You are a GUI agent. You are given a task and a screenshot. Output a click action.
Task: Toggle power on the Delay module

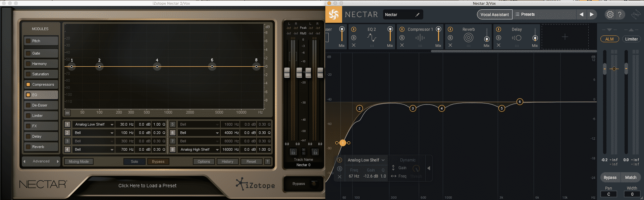coord(498,29)
